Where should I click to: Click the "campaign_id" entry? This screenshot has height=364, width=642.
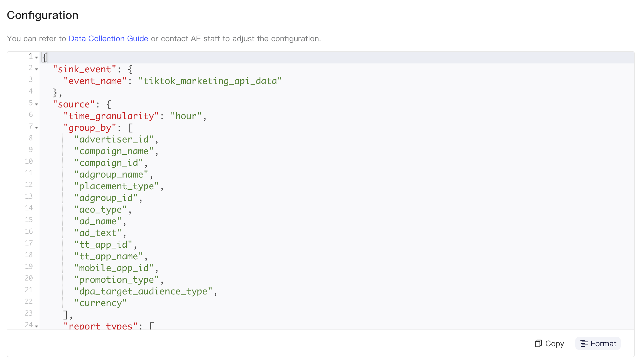(109, 163)
